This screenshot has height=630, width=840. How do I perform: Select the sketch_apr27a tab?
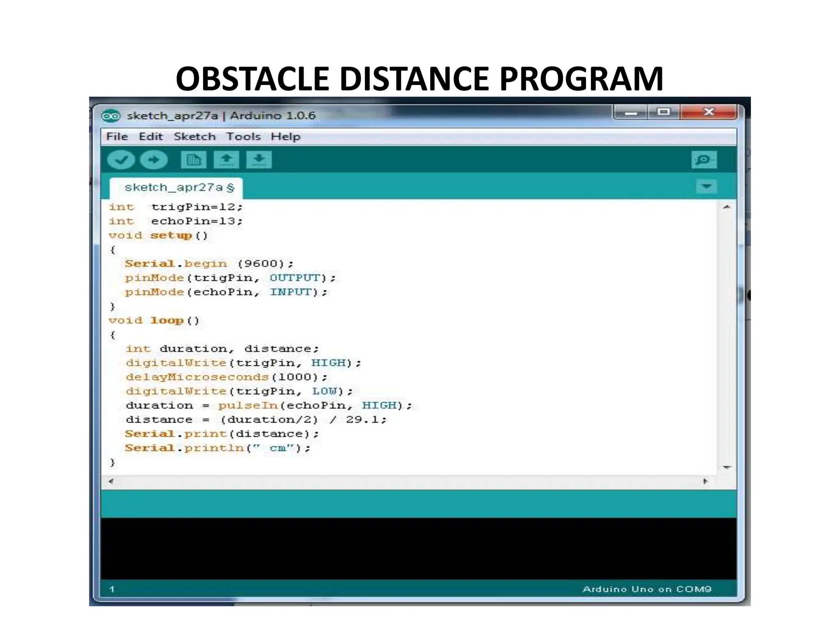click(176, 188)
